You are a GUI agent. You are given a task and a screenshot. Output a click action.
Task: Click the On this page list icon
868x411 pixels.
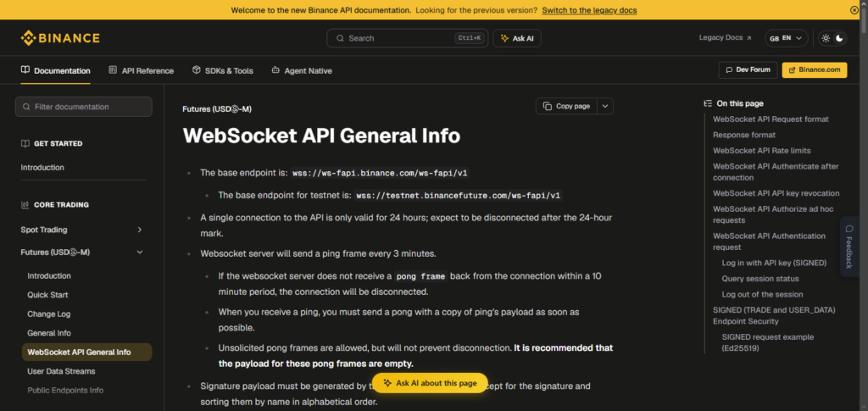point(708,103)
